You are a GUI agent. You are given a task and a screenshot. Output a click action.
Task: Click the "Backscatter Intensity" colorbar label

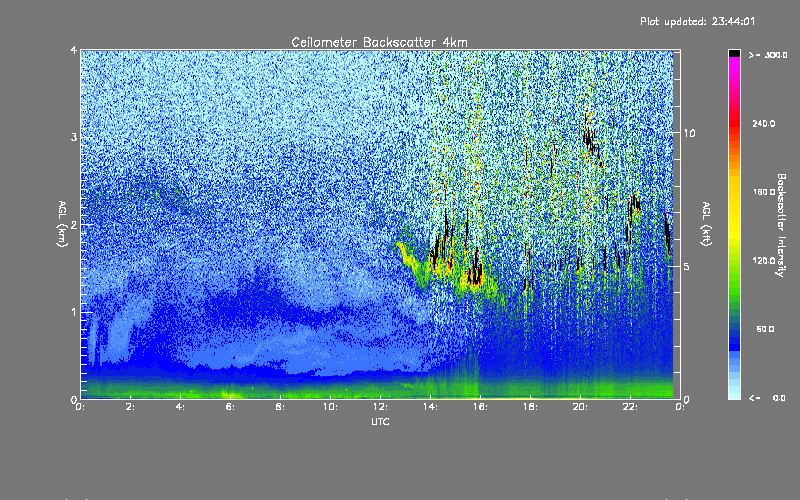pos(781,225)
